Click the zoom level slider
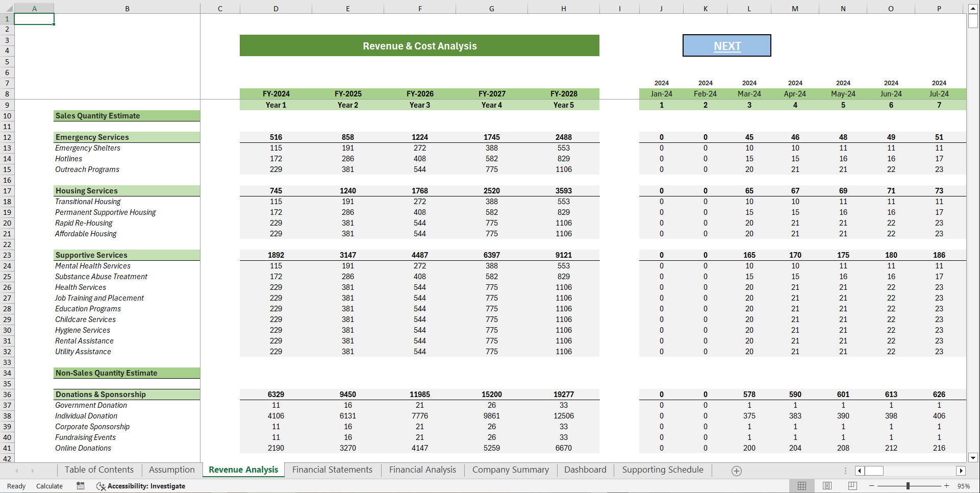The height and width of the screenshot is (493, 980). [x=908, y=486]
